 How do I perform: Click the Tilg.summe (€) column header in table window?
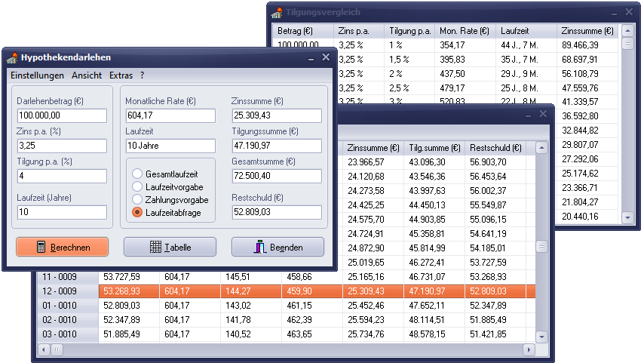click(x=434, y=148)
